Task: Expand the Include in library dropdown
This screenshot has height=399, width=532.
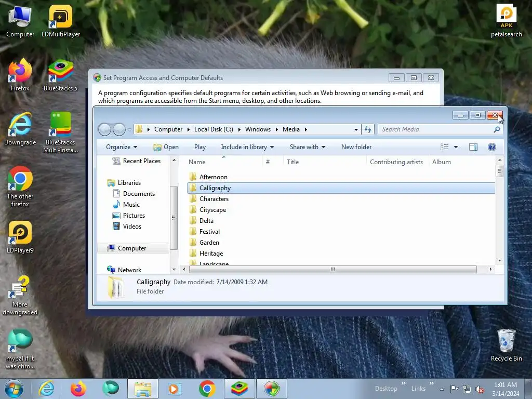Action: coord(247,147)
